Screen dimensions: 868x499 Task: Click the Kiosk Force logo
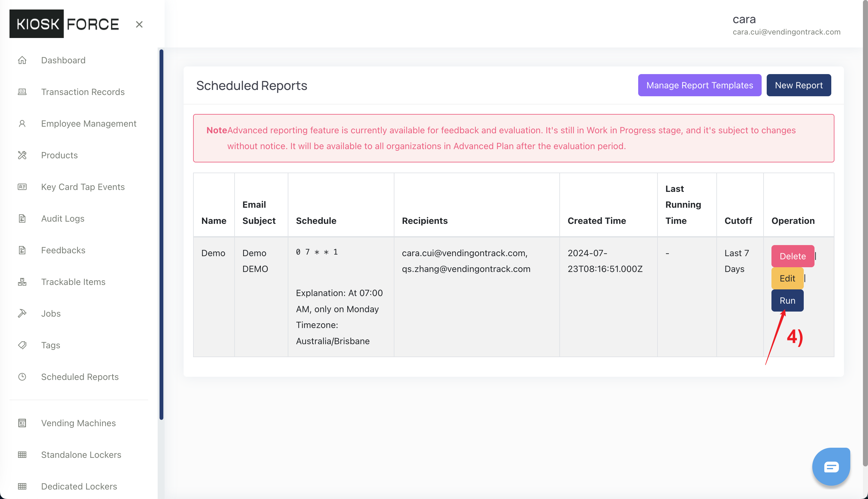[64, 24]
